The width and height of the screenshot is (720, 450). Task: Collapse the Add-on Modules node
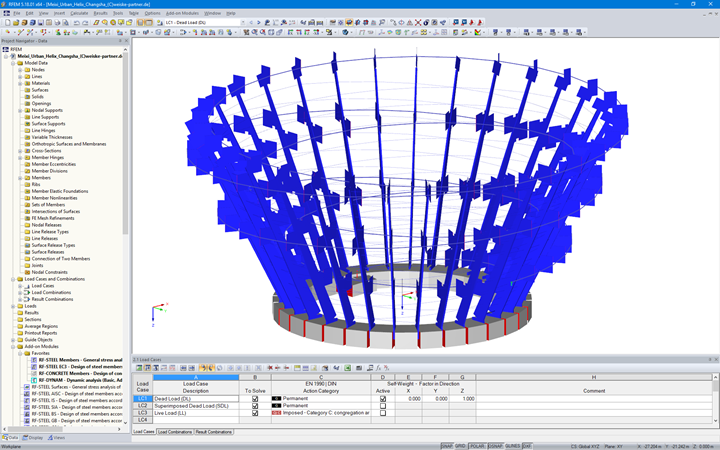click(13, 346)
